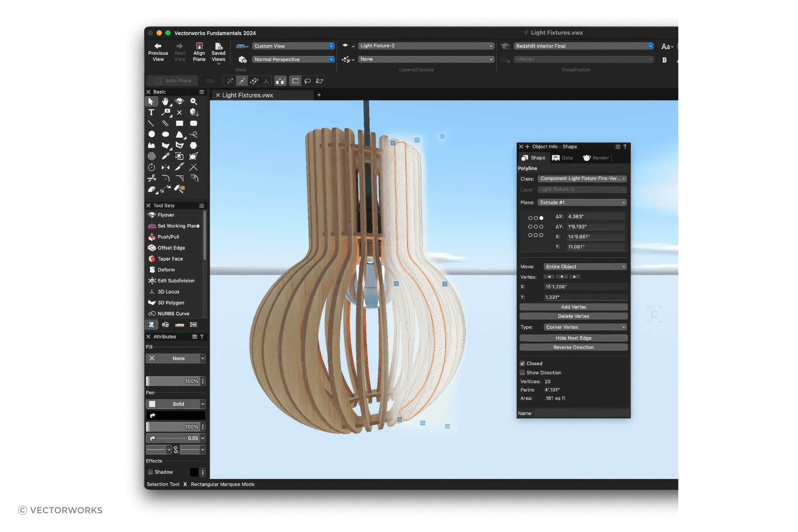Select the Trim scissors tool

[x=152, y=178]
